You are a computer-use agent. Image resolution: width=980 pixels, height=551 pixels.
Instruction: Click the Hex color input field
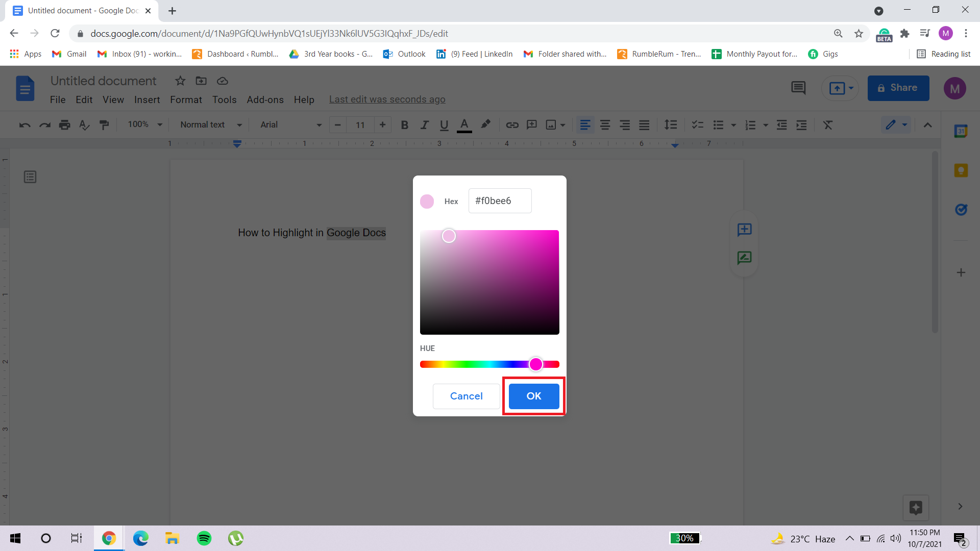click(500, 201)
